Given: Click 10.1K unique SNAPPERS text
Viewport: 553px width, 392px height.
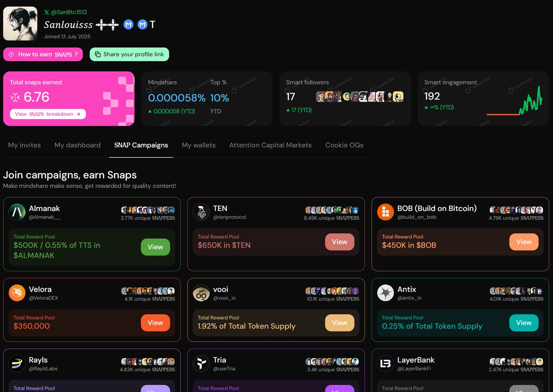Looking at the screenshot, I should coord(333,299).
